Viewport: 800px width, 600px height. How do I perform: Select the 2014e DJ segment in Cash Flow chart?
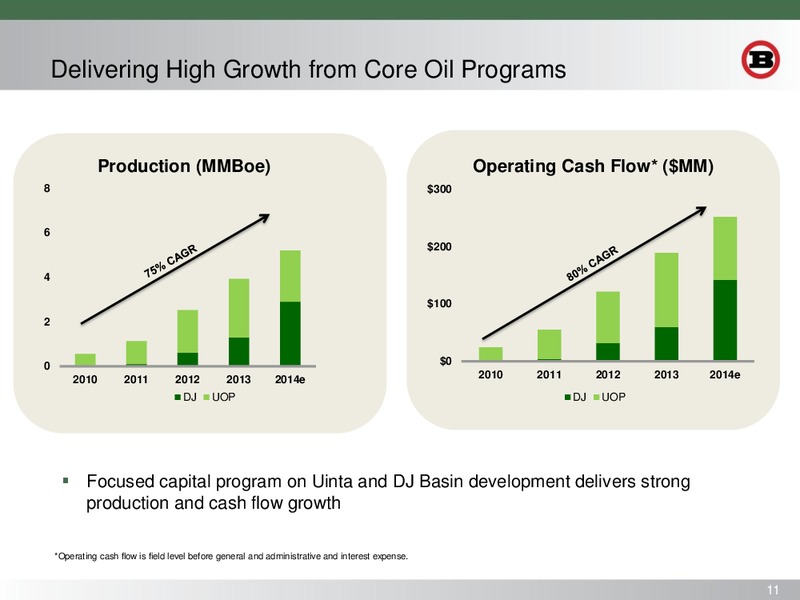pos(725,320)
